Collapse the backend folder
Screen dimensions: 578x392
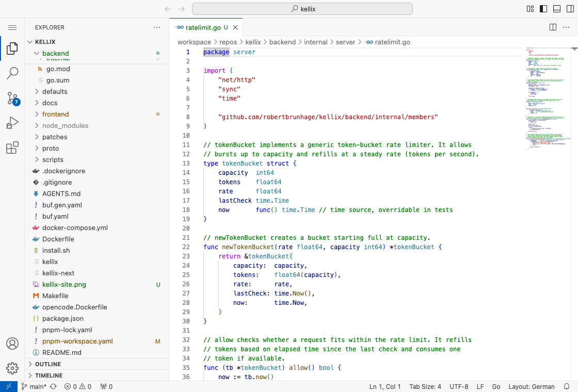click(x=97, y=53)
